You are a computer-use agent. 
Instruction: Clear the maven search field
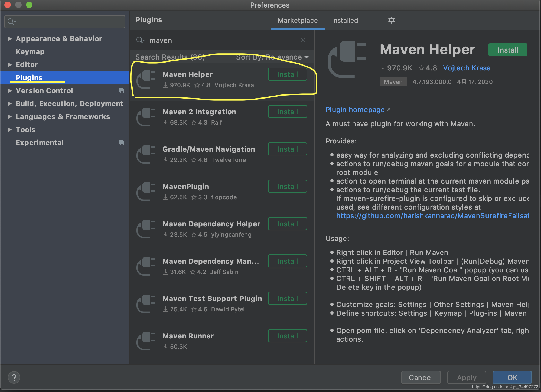pos(303,40)
